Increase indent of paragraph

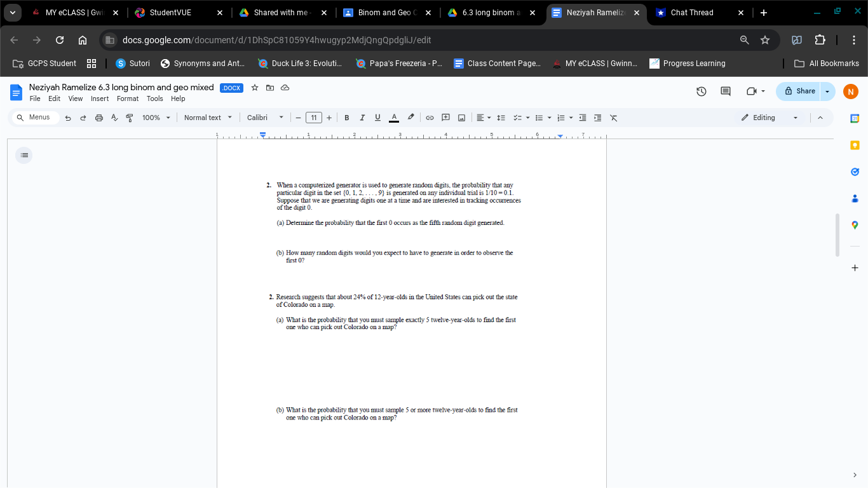tap(597, 118)
